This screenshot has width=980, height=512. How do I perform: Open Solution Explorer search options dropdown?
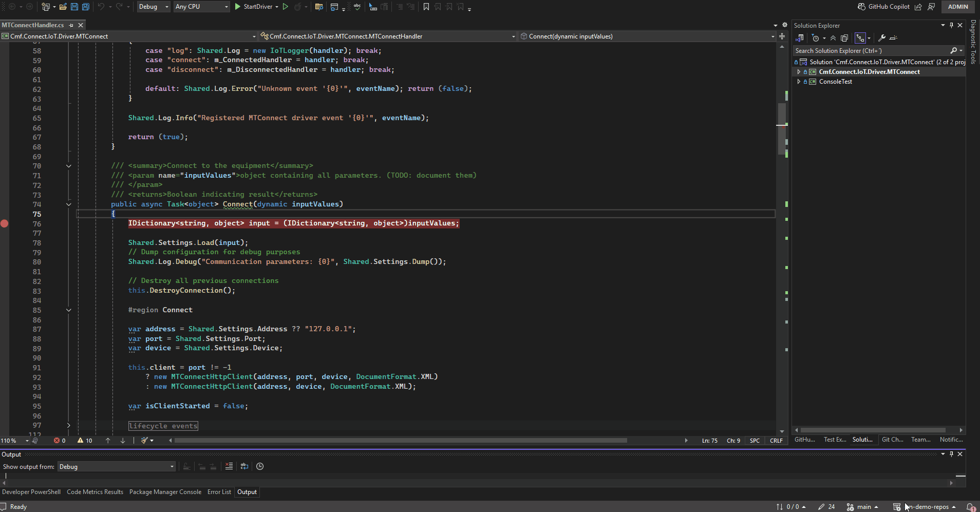(x=961, y=50)
